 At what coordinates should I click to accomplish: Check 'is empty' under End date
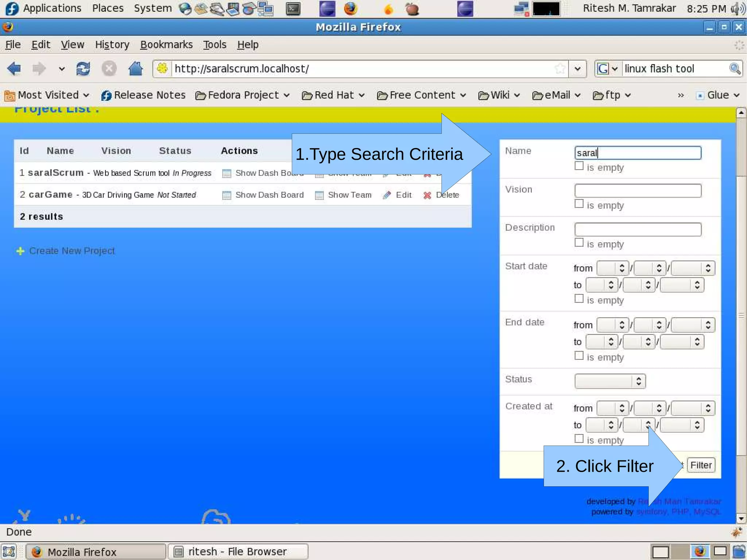pos(579,356)
